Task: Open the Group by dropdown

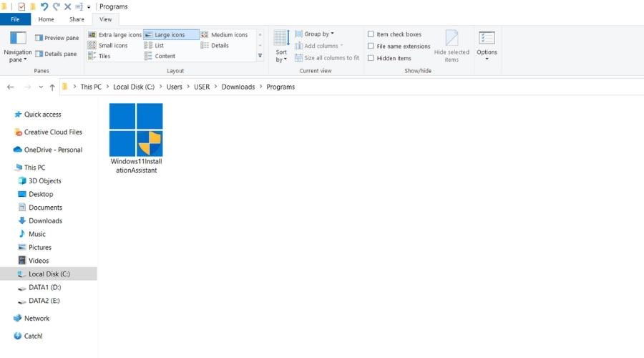Action: tap(315, 34)
